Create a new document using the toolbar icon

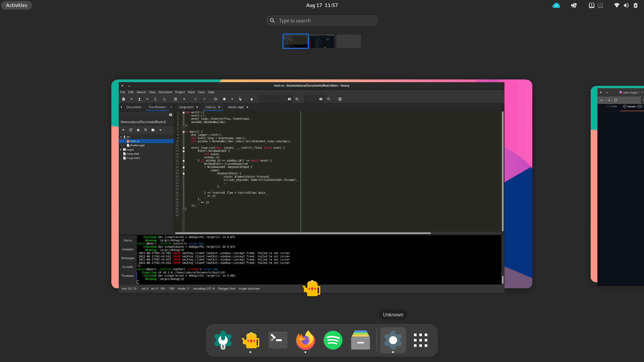pos(124,99)
